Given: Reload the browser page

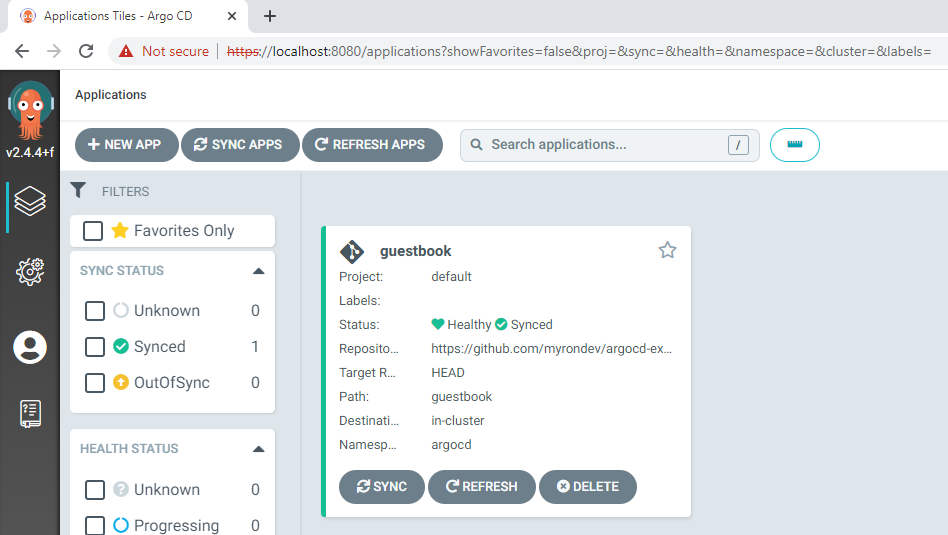Looking at the screenshot, I should tap(86, 51).
